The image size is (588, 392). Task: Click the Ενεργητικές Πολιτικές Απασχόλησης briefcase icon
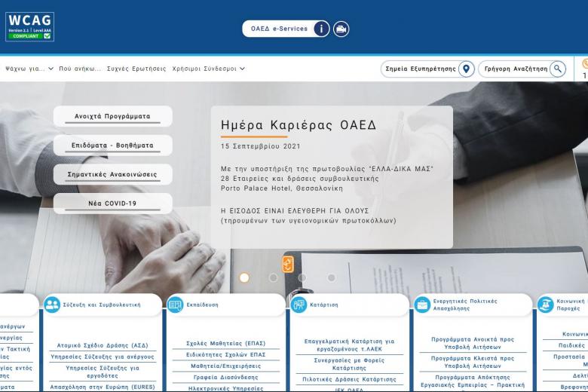[422, 305]
